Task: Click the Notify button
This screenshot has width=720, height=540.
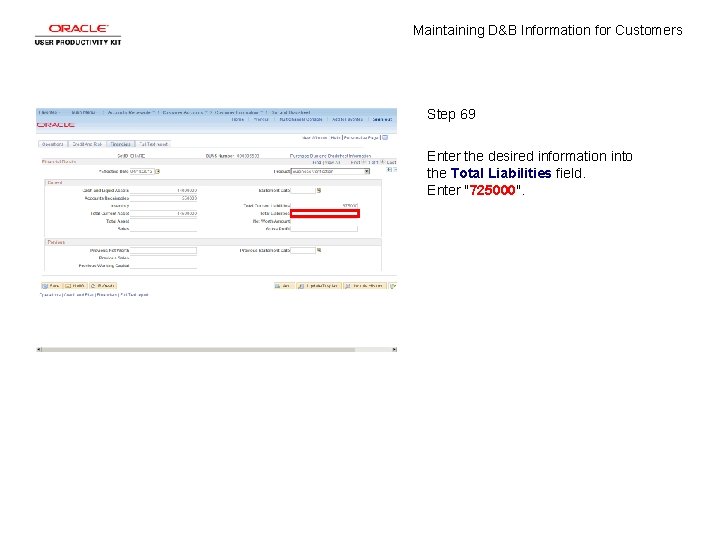Action: [x=75, y=286]
